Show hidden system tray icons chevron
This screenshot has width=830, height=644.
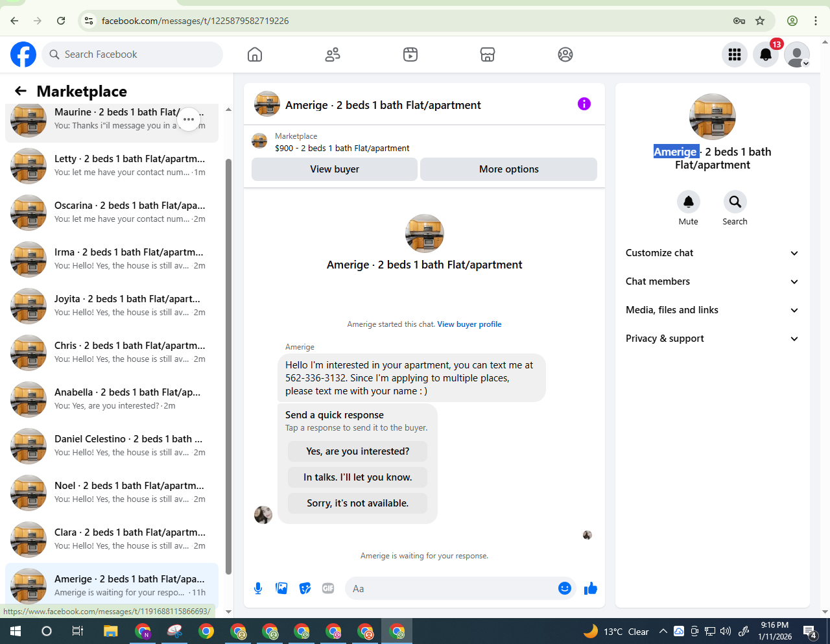(663, 631)
